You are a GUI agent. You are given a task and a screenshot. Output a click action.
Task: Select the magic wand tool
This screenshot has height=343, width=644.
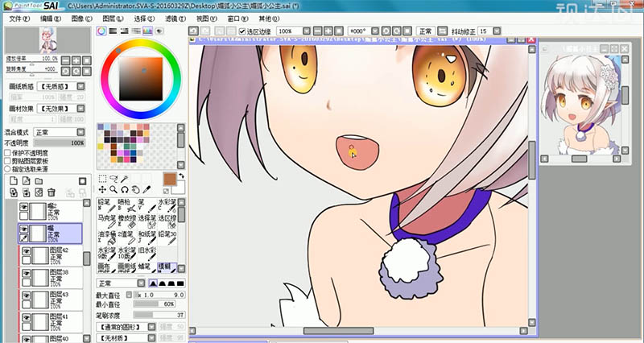coord(125,179)
